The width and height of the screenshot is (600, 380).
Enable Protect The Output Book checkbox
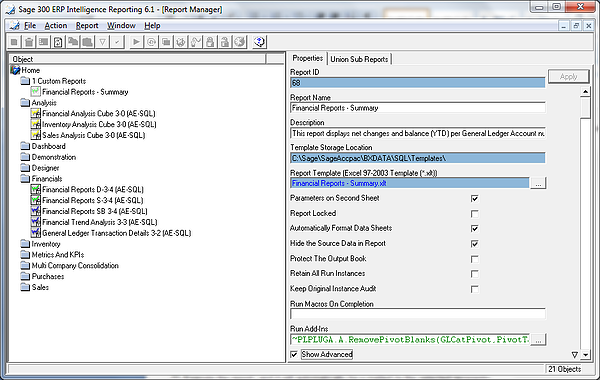(474, 259)
